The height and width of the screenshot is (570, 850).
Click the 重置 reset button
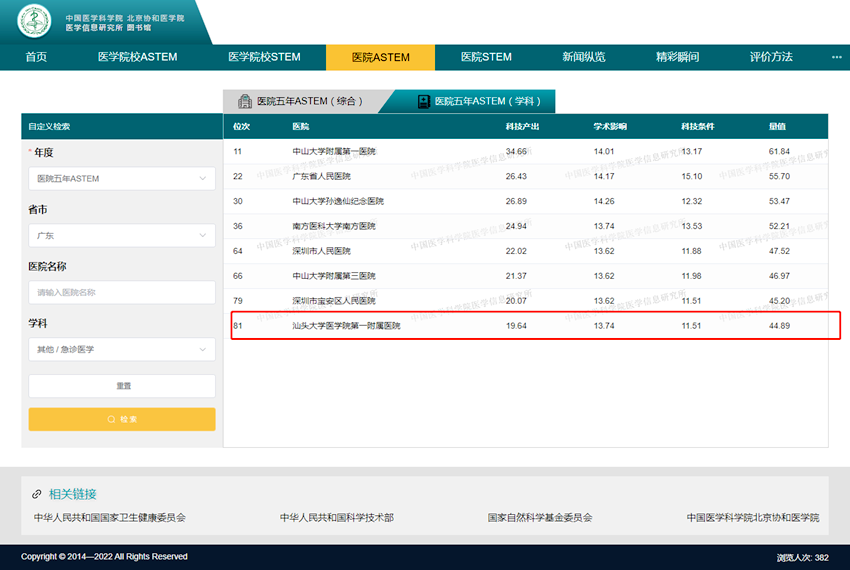[x=122, y=386]
